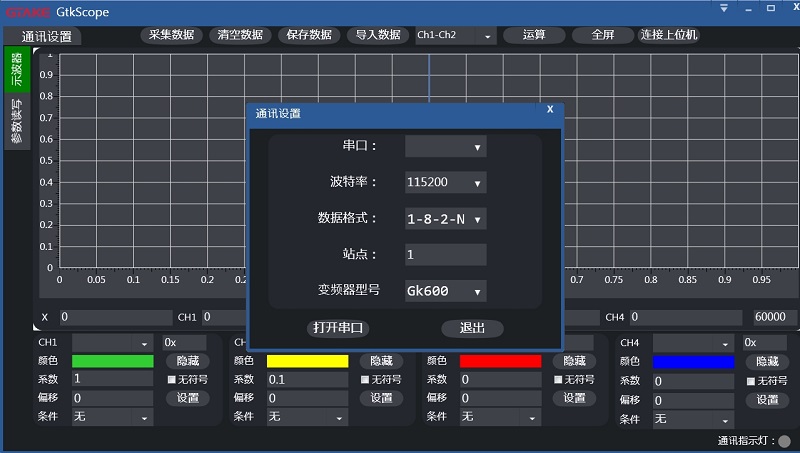Image resolution: width=800 pixels, height=453 pixels.
Task: Click the CH4 readout value field
Action: click(x=686, y=317)
